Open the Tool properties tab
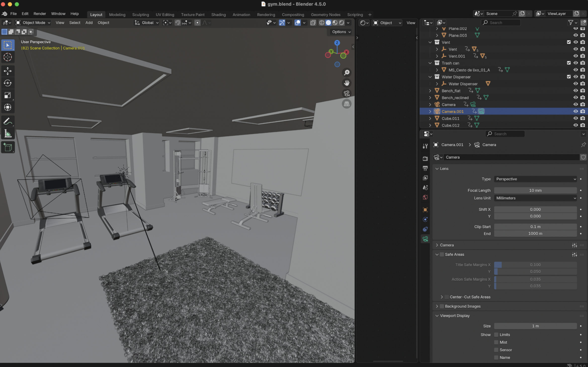The image size is (588, 367). pyautogui.click(x=425, y=146)
